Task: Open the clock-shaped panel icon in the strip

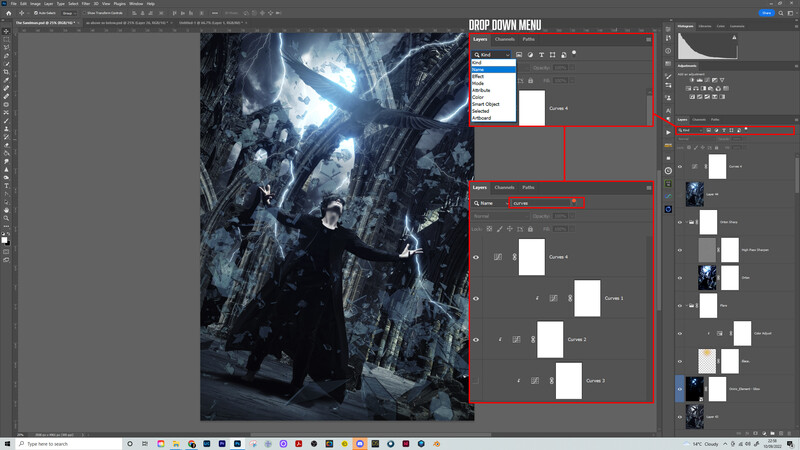Action: tap(668, 171)
